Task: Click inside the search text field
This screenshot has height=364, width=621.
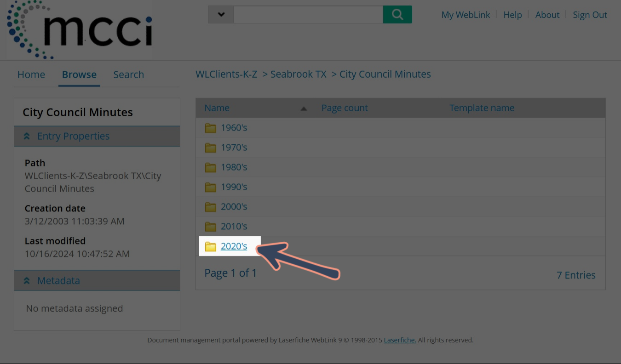Action: [x=308, y=15]
